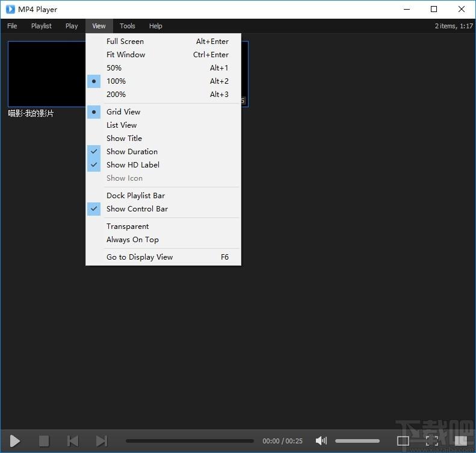476x453 pixels.
Task: Switch to List View
Action: click(163, 125)
